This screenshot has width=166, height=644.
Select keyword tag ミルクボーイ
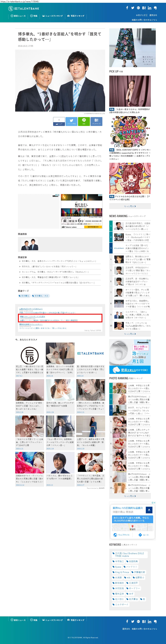coord(120,605)
